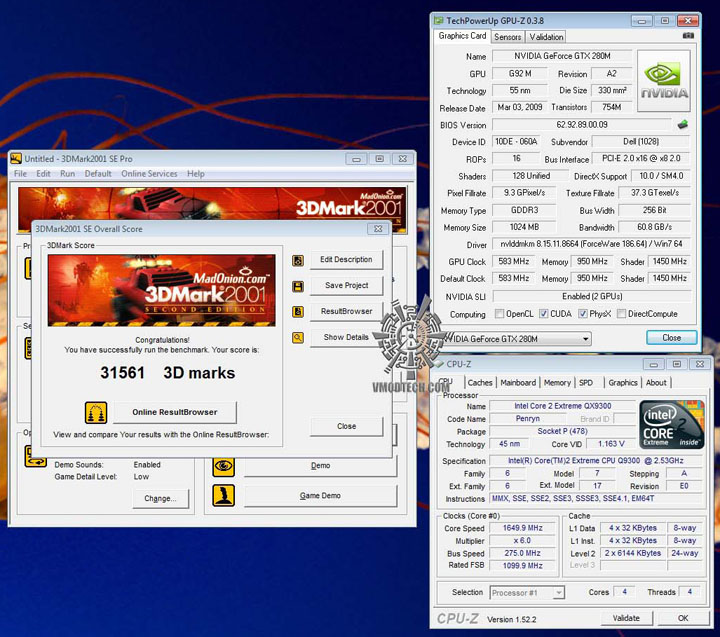Viewport: 720px width, 637px height.
Task: Click the Online ResultBrowser button
Action: [x=174, y=412]
